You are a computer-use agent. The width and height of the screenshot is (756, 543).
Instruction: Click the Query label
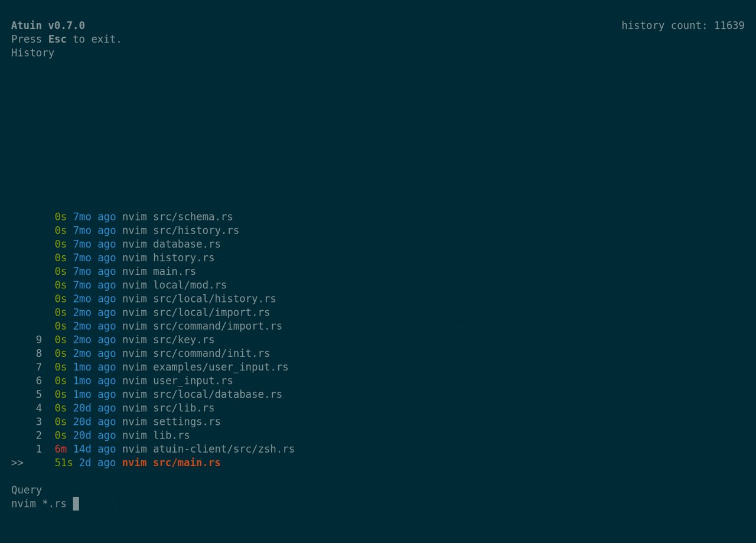tap(27, 490)
